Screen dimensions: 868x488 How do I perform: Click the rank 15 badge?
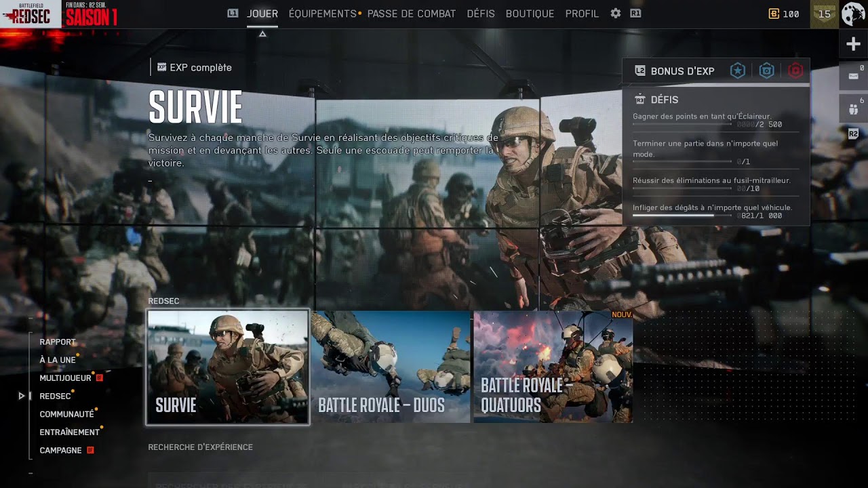[x=825, y=14]
